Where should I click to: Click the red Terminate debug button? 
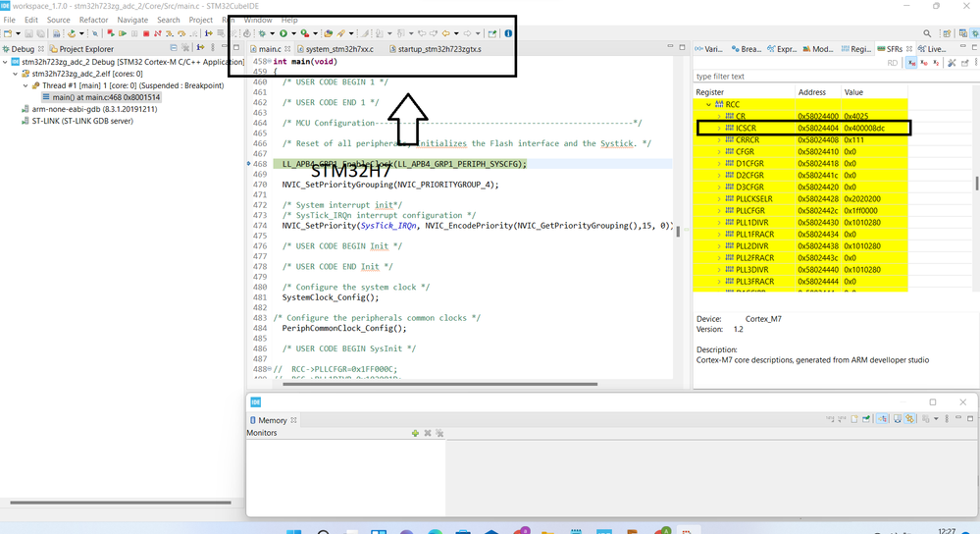click(146, 33)
